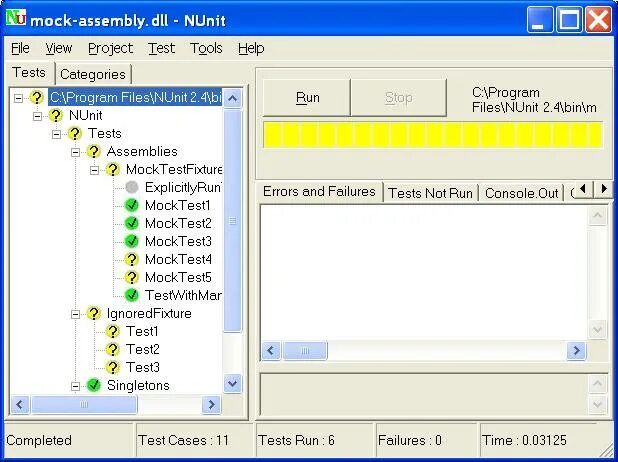Click the test tree scroll down arrow

click(x=233, y=383)
